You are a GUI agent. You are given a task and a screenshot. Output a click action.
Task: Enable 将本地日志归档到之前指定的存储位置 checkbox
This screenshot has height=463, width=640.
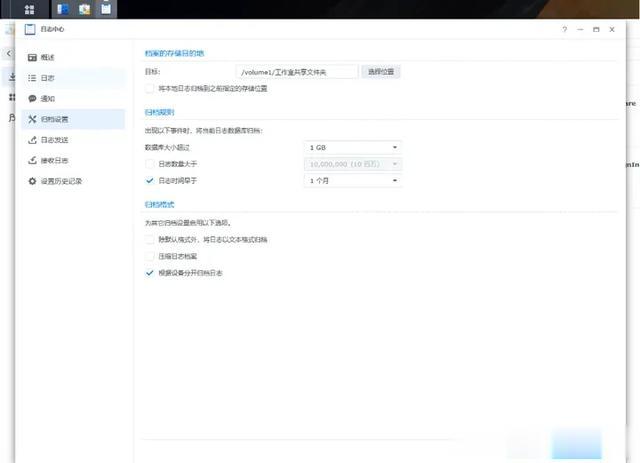click(x=150, y=89)
